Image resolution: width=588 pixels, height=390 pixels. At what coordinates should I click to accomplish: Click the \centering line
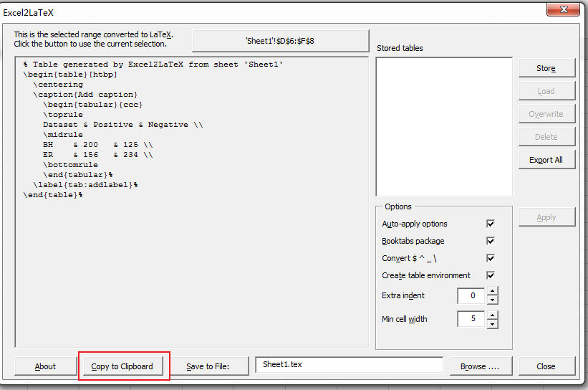(58, 85)
